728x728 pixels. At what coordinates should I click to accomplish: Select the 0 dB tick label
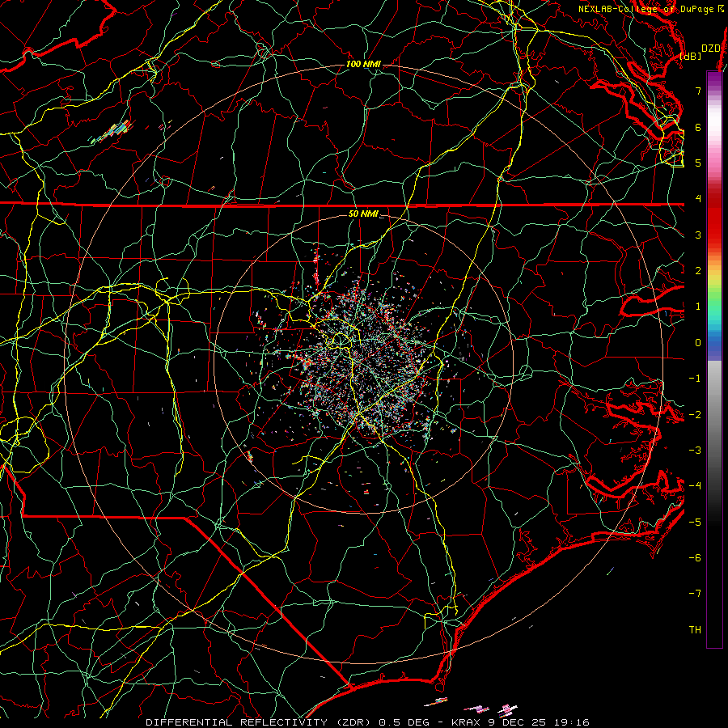click(x=698, y=343)
